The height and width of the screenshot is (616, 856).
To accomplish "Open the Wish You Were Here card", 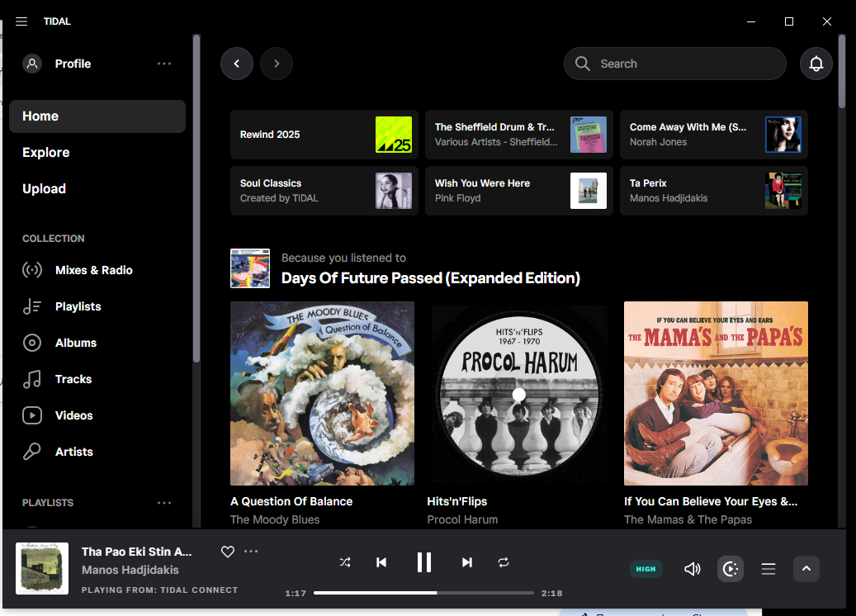I will pos(518,191).
